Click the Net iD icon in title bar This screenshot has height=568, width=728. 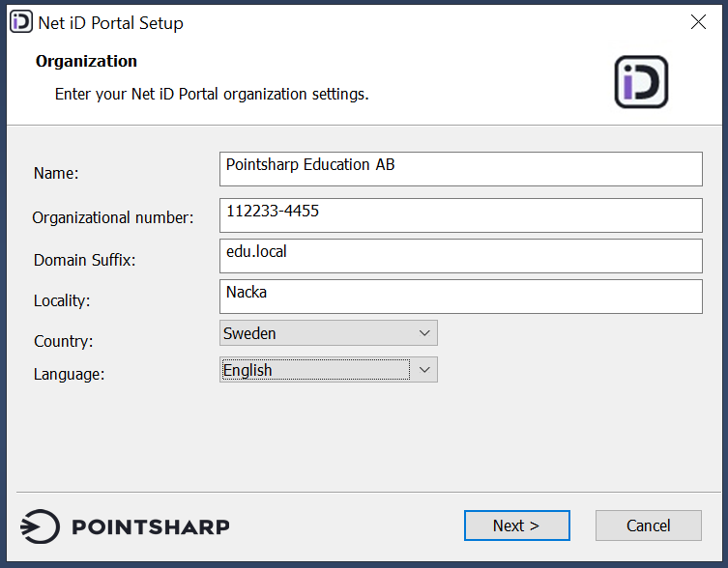pos(20,22)
